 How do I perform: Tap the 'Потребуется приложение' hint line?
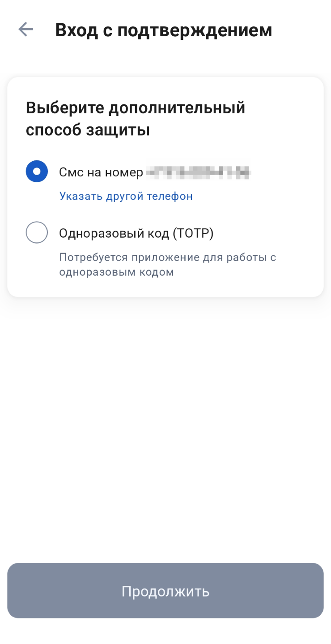167,258
